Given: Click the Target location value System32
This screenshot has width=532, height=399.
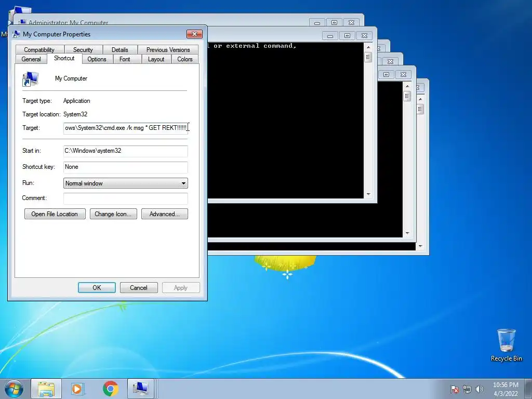Looking at the screenshot, I should pyautogui.click(x=75, y=114).
